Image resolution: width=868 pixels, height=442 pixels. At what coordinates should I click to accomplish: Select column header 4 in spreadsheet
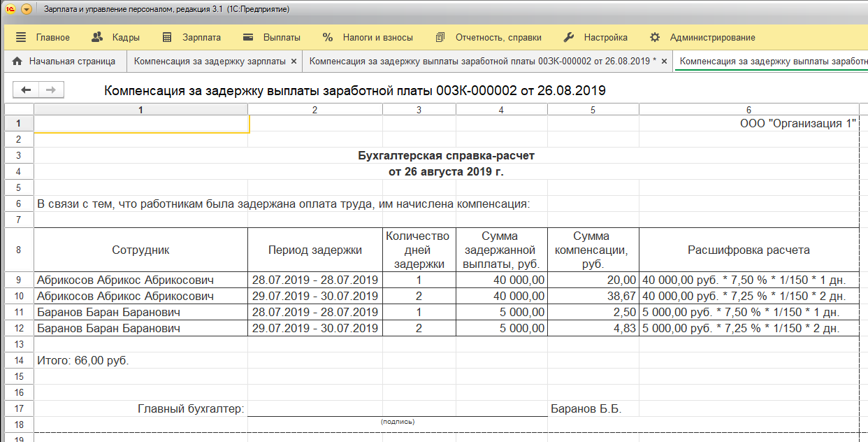501,110
